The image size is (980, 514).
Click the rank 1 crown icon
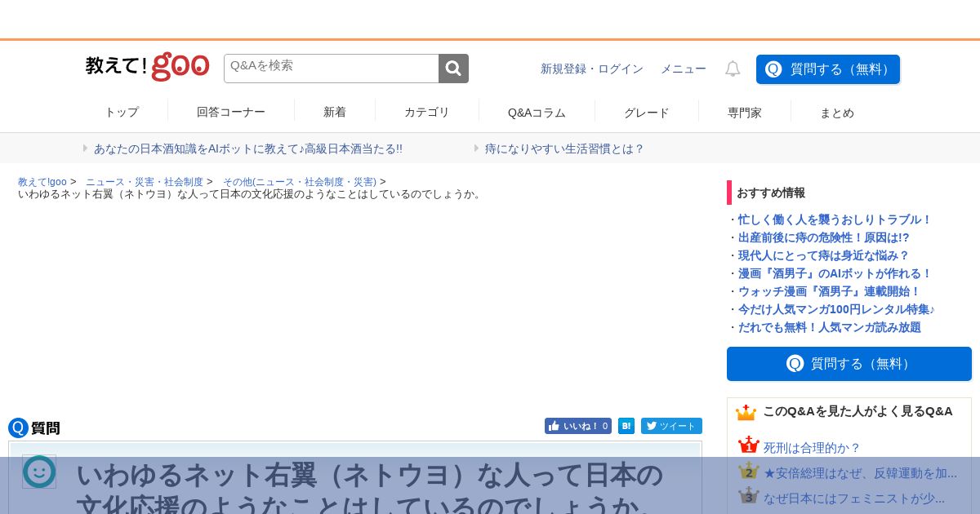(748, 445)
